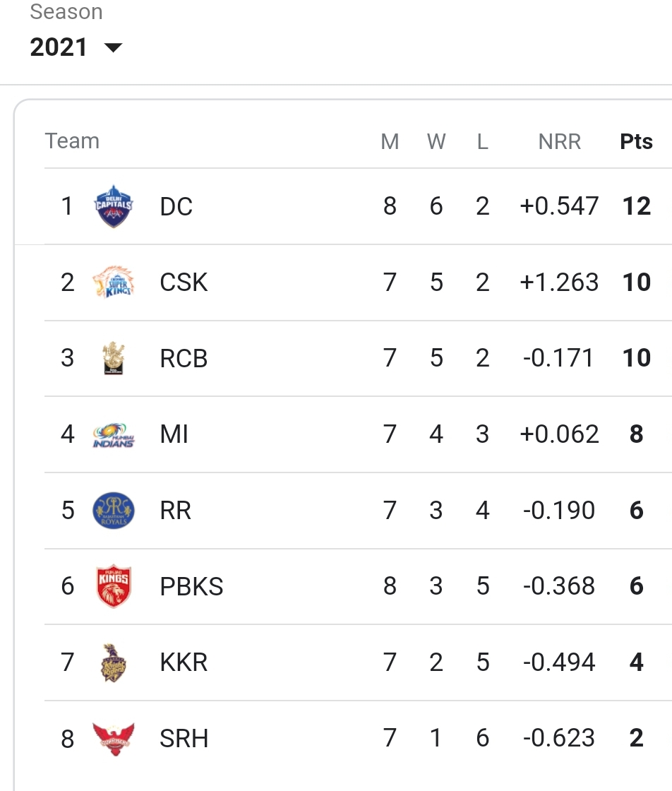Screen dimensions: 672x791
Task: Click the Delhi Capitals team logo
Action: 114,206
